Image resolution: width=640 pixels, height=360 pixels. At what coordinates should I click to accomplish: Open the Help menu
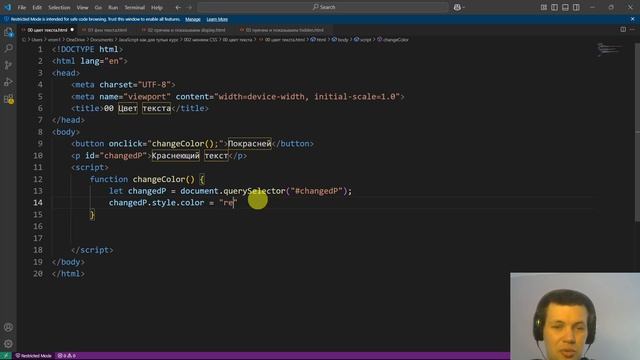tap(157, 7)
